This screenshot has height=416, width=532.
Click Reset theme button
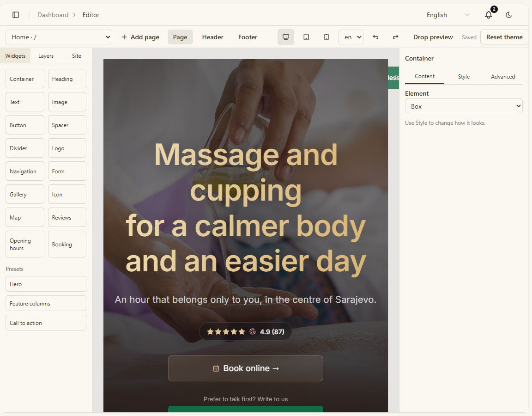[x=504, y=37]
